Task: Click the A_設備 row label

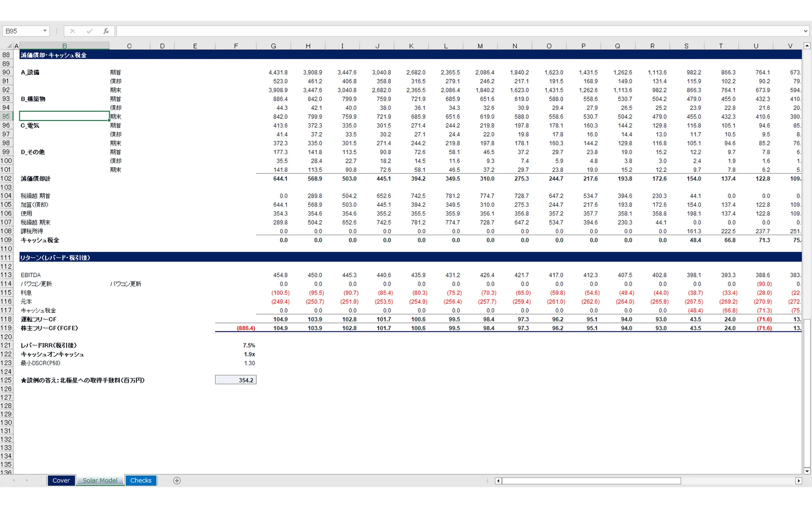Action: coord(30,73)
